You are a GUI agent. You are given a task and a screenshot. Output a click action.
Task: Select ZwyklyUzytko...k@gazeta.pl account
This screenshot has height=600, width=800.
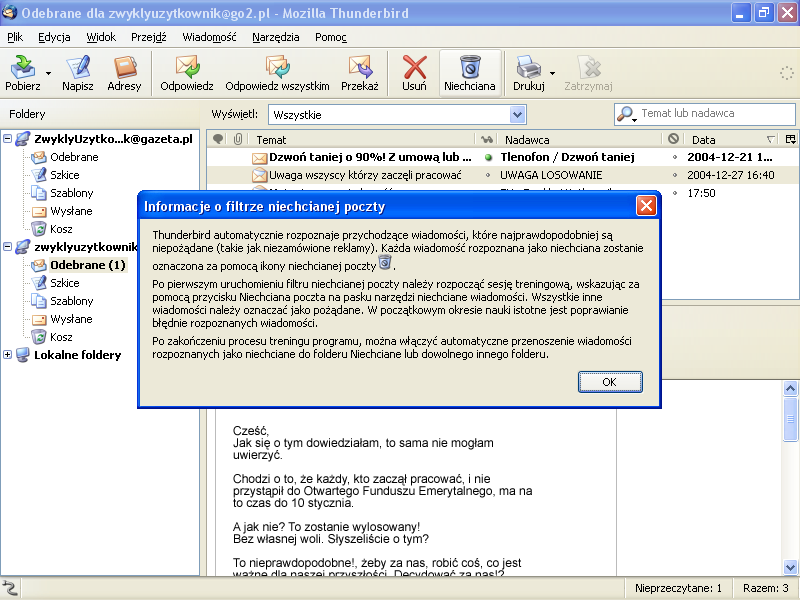click(113, 139)
